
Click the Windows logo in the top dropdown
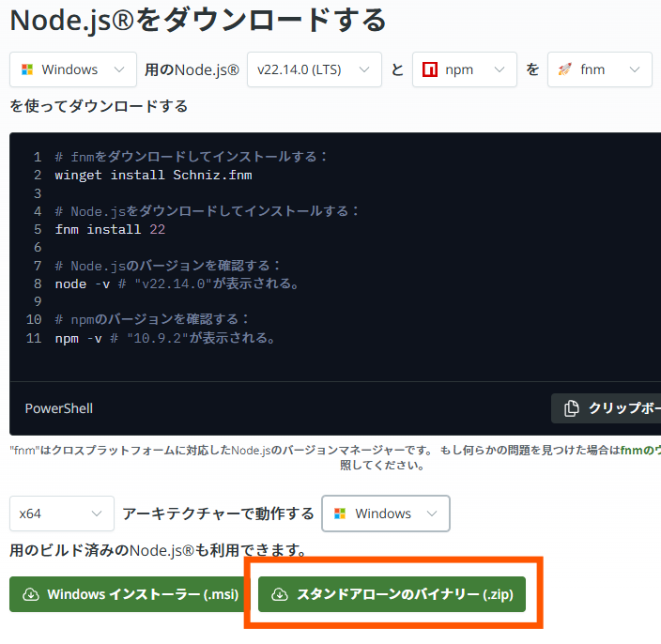27,69
